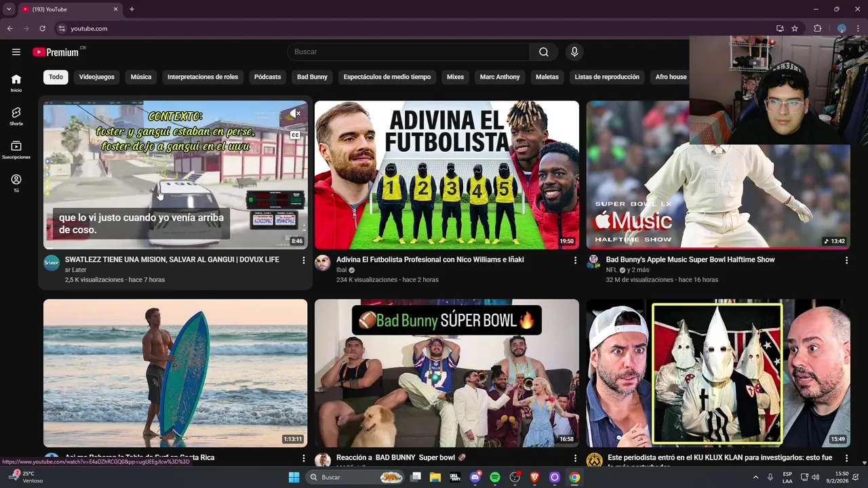Open the tab search dropdown arrow
The image size is (868, 488).
9,9
